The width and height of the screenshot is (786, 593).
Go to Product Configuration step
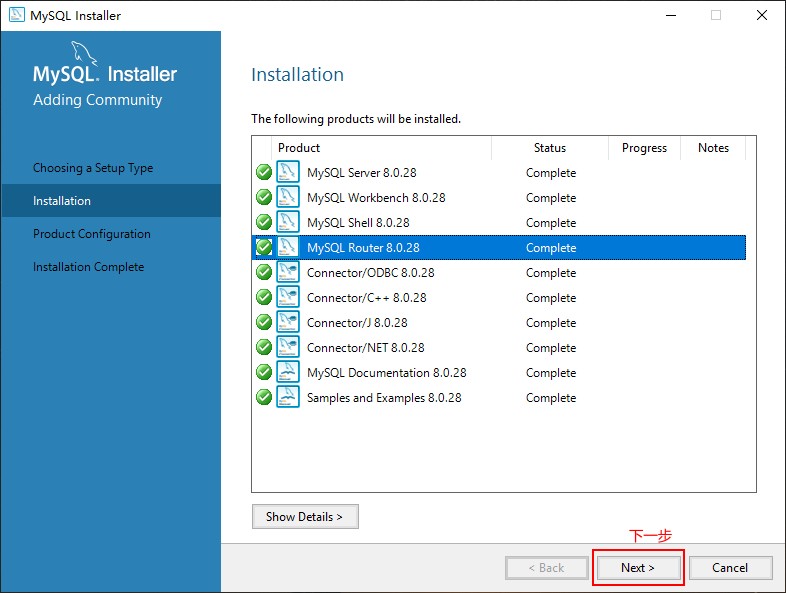click(92, 234)
